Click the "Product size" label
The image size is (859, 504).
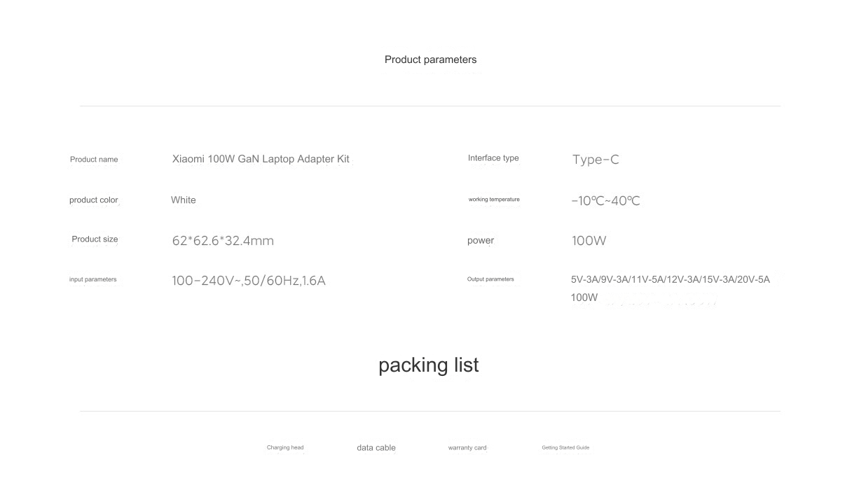(95, 239)
